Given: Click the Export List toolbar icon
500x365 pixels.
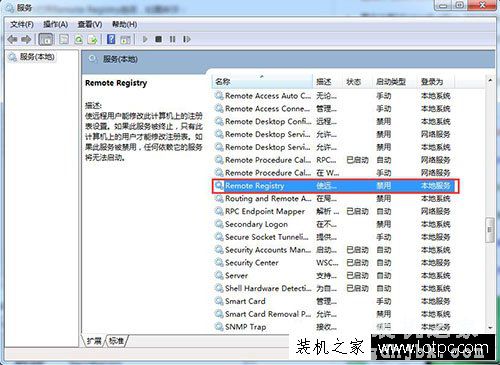Looking at the screenshot, I should pos(92,40).
